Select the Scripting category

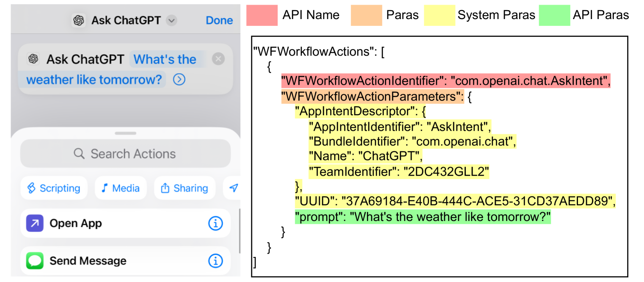[x=54, y=188]
